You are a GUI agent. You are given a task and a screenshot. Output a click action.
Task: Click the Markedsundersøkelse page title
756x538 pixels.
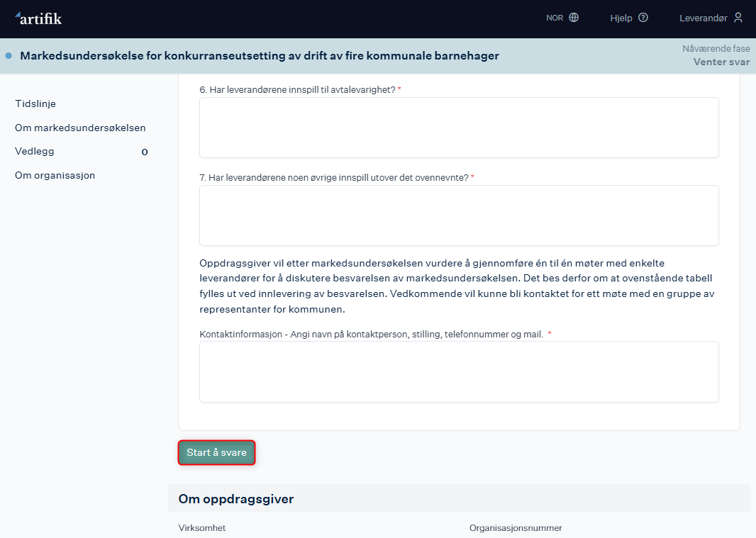[x=260, y=56]
